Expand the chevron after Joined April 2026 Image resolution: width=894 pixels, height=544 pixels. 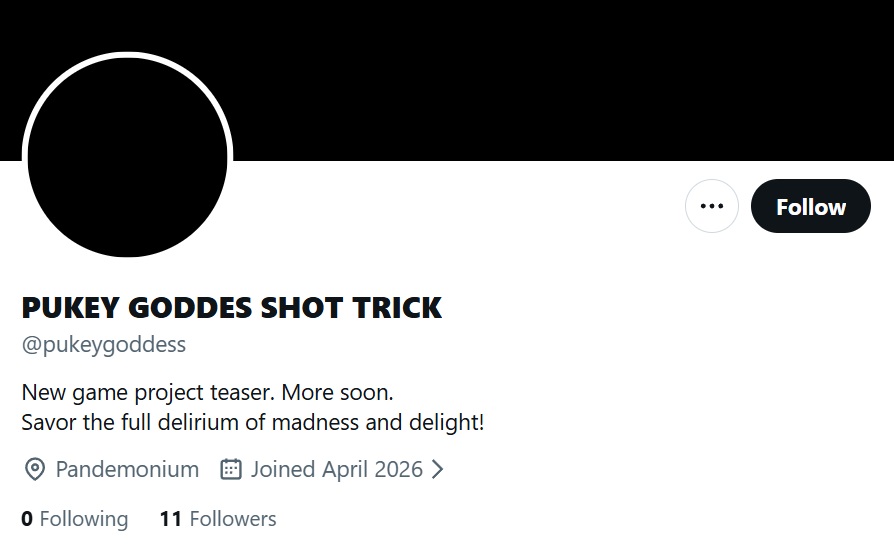click(437, 469)
